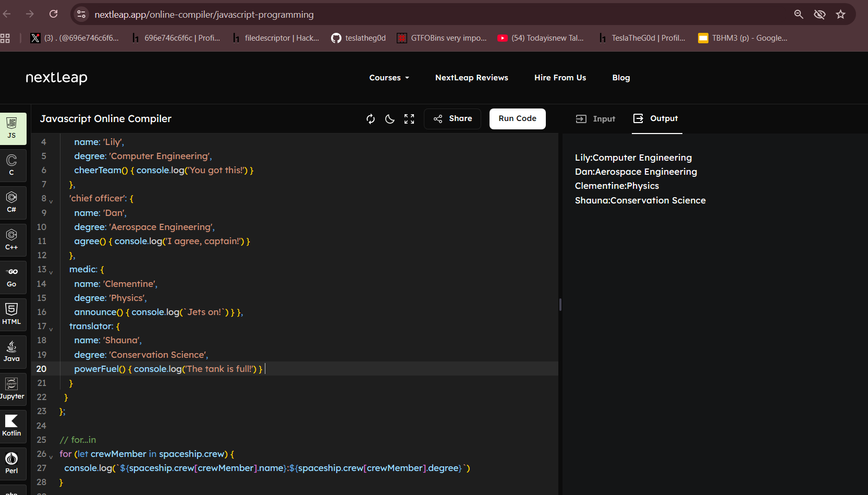Collapse the for loop at line 26
The image size is (868, 495).
click(x=51, y=456)
